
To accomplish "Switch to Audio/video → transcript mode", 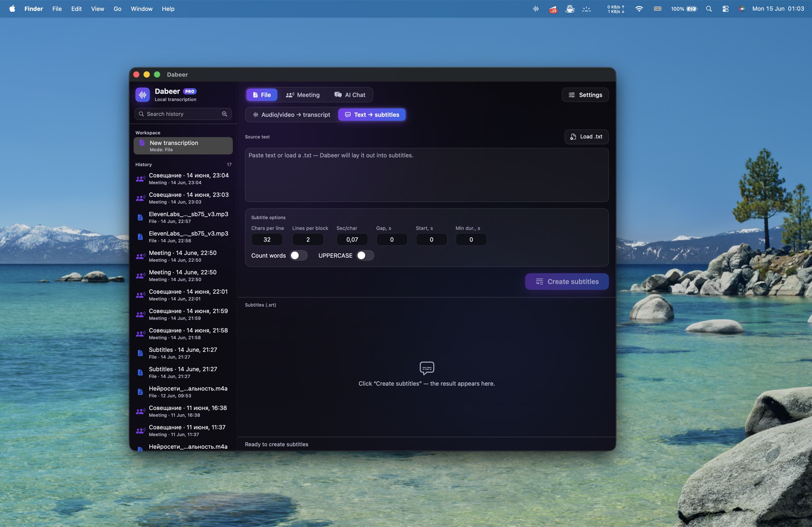I will pos(291,115).
